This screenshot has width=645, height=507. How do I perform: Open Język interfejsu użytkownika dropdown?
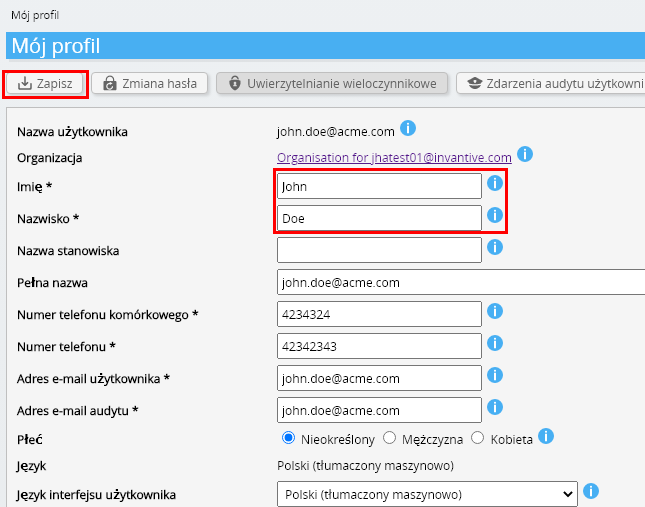click(x=427, y=494)
